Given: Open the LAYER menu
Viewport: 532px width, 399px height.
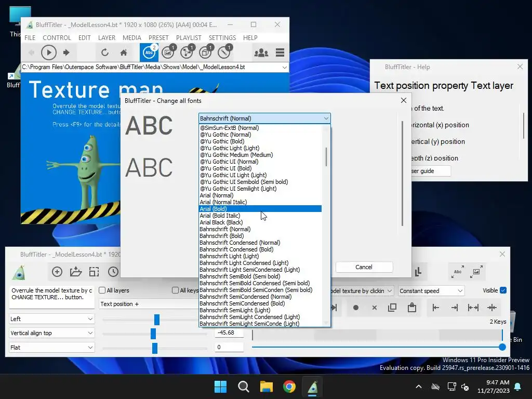Looking at the screenshot, I should pos(107,37).
